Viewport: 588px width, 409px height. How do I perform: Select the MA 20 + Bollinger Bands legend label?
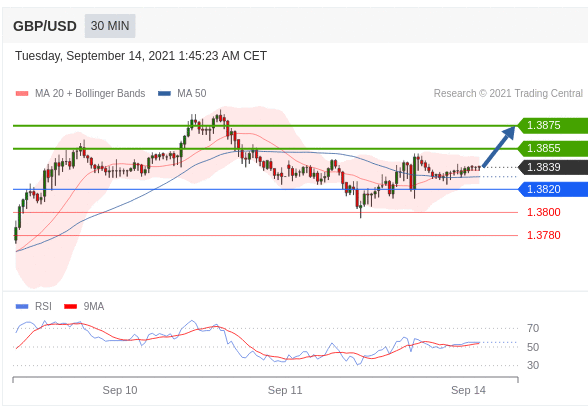pos(90,93)
